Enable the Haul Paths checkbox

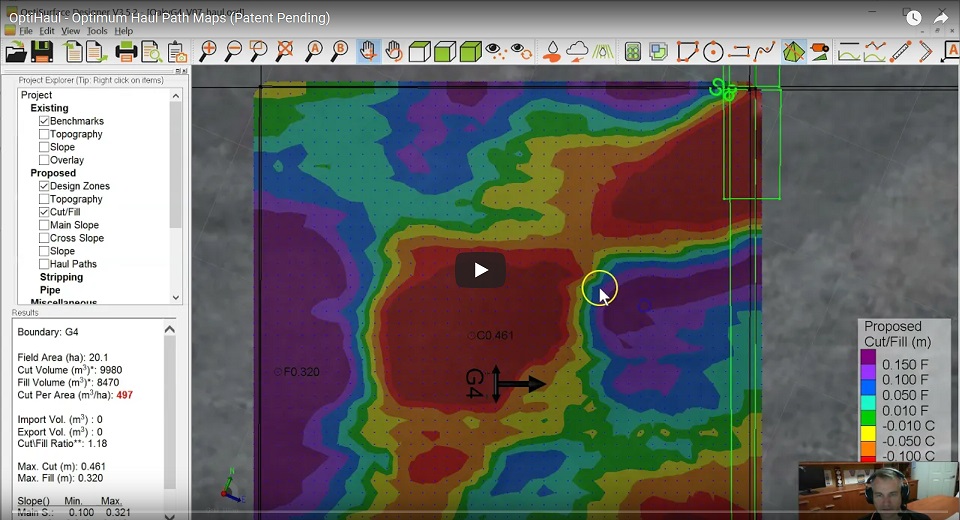pyautogui.click(x=44, y=264)
